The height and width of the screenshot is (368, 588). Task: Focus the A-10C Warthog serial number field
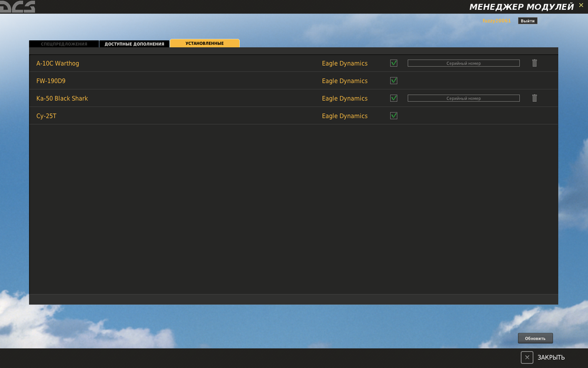tap(463, 63)
